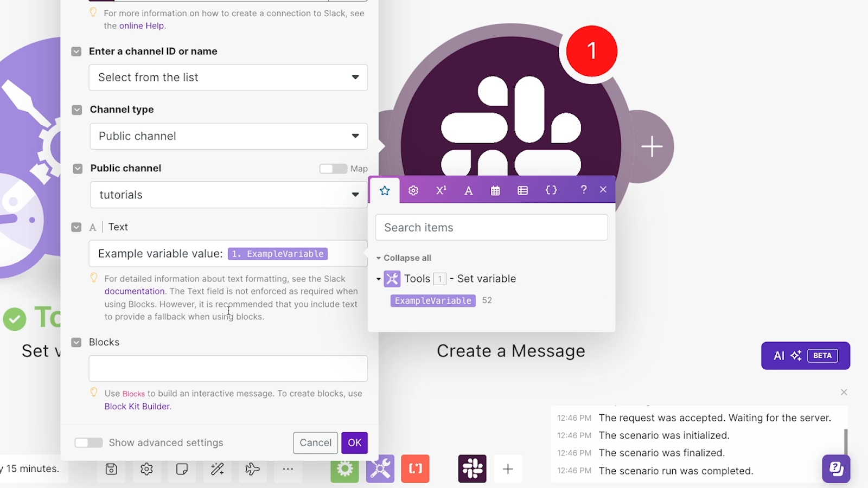Open the Block Kit Builder link
Image resolution: width=868 pixels, height=488 pixels.
tap(137, 406)
